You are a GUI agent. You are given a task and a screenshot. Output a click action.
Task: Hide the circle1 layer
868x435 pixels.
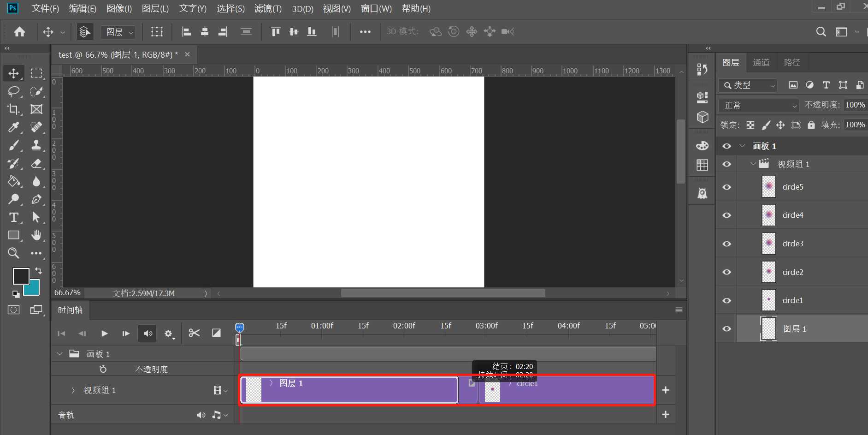coord(727,301)
